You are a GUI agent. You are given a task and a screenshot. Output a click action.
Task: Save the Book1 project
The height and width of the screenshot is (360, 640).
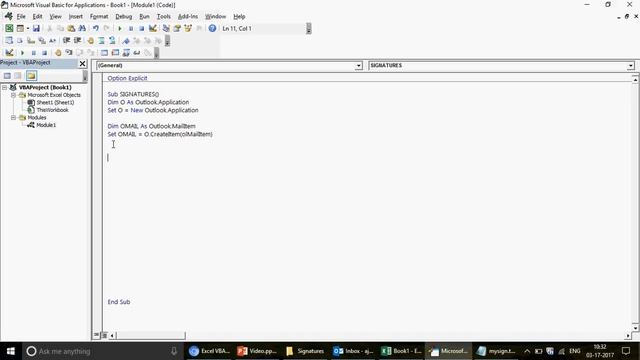(36, 28)
